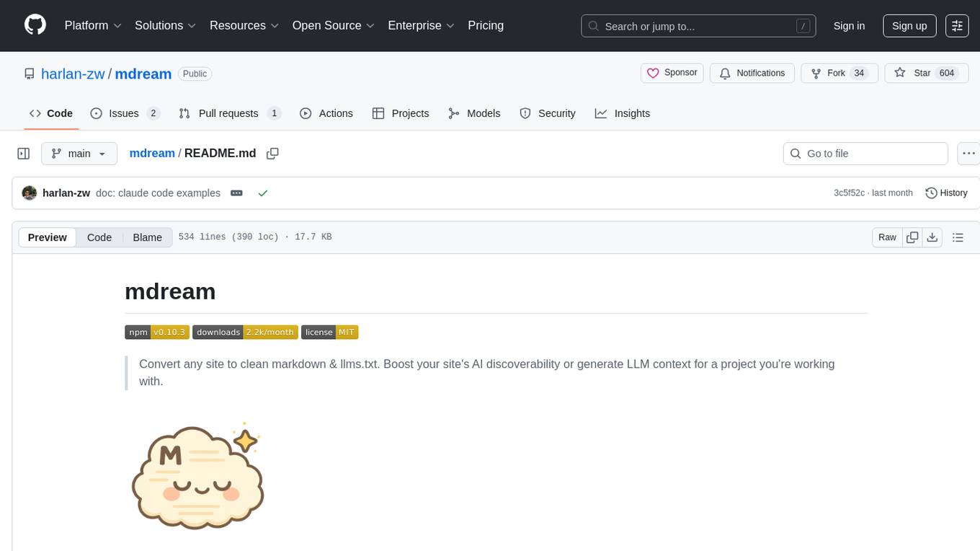980x551 pixels.
Task: Open the document outline icon
Action: pyautogui.click(x=958, y=237)
